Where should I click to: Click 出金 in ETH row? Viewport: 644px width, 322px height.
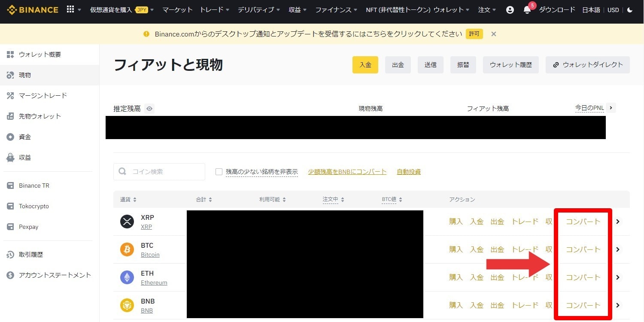point(497,277)
